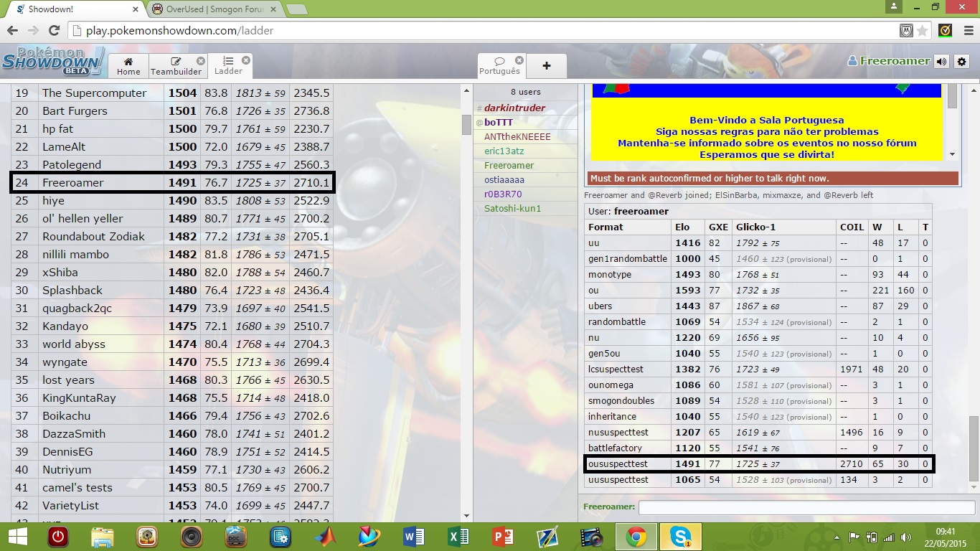Close the Showdown! browser tab

134,9
